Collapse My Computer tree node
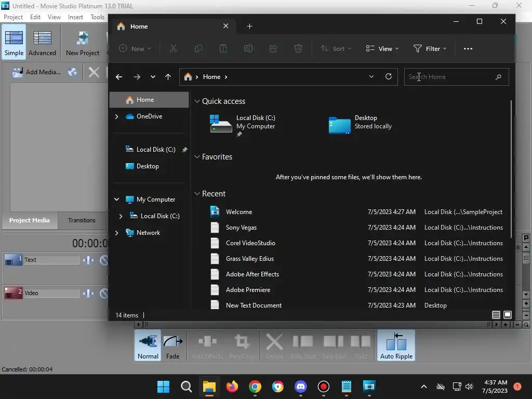This screenshot has width=532, height=399. 117,199
